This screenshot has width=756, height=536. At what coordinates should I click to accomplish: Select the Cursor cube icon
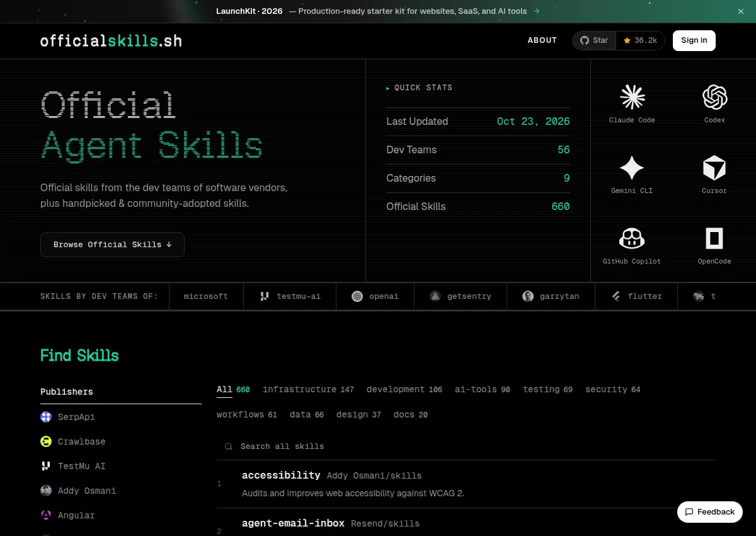(x=714, y=168)
